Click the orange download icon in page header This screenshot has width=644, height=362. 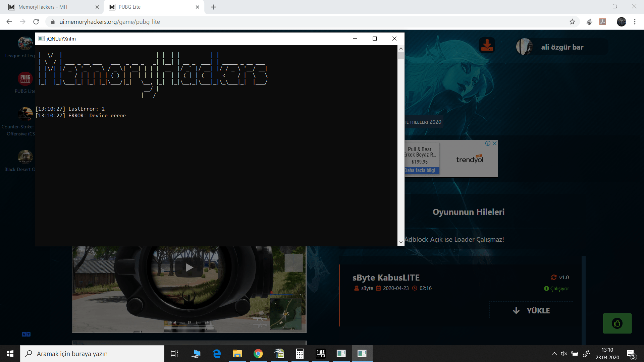point(487,45)
